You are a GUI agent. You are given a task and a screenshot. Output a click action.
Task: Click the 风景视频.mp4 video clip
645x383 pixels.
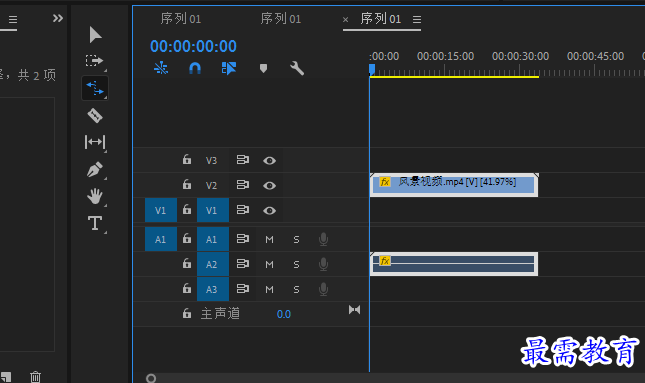pos(454,185)
